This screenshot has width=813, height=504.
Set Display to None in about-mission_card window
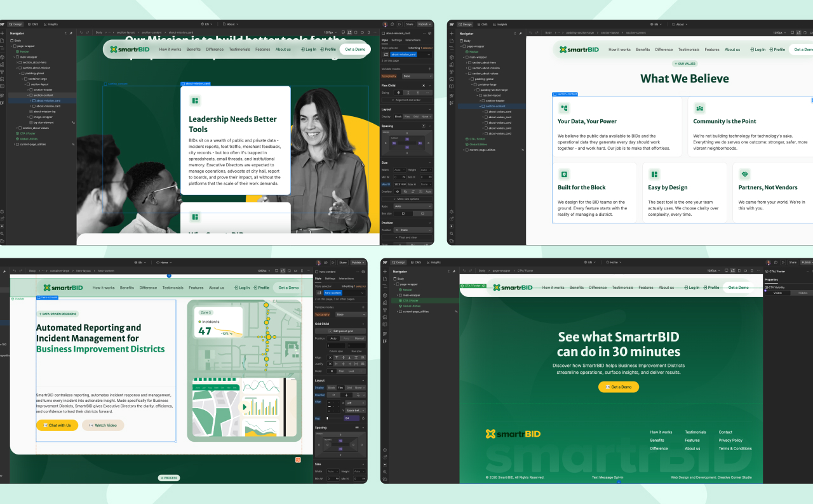click(x=426, y=117)
